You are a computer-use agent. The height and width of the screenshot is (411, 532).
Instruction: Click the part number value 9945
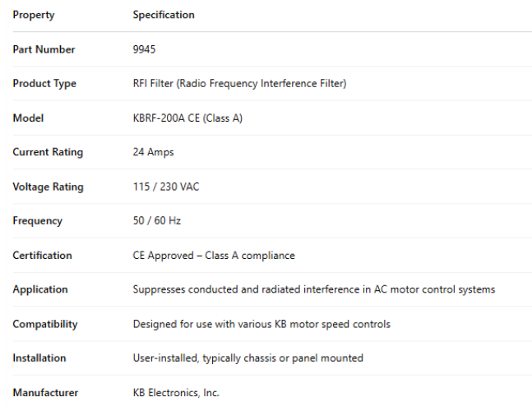click(144, 49)
